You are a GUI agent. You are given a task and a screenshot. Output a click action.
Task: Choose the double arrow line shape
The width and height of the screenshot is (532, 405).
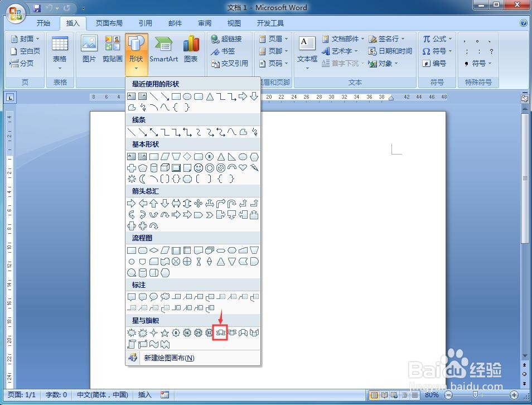(x=154, y=132)
